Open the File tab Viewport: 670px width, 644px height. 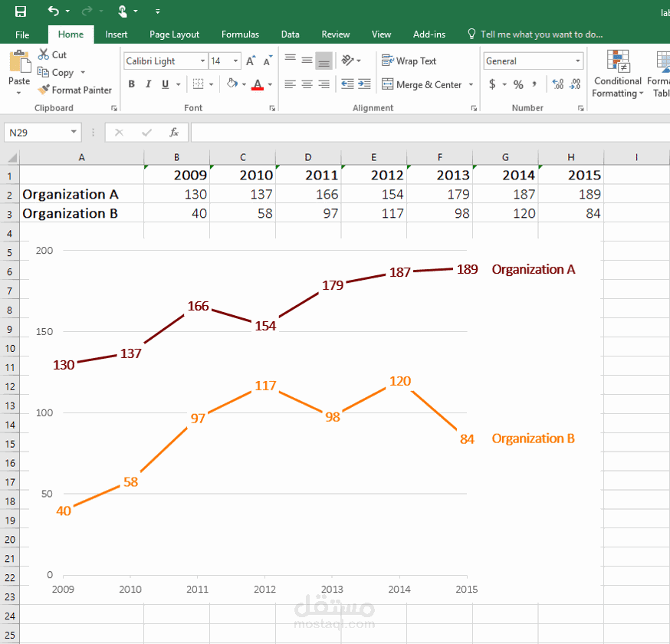pyautogui.click(x=22, y=34)
